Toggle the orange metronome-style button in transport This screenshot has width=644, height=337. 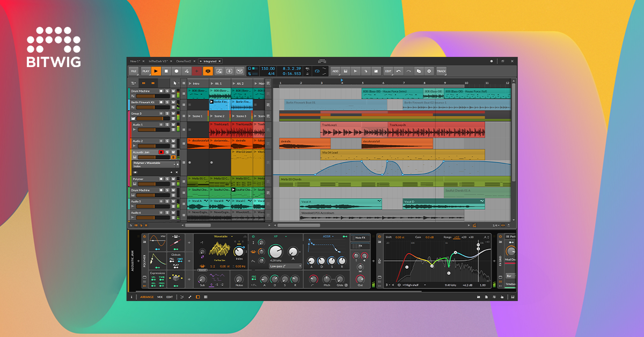click(x=208, y=71)
